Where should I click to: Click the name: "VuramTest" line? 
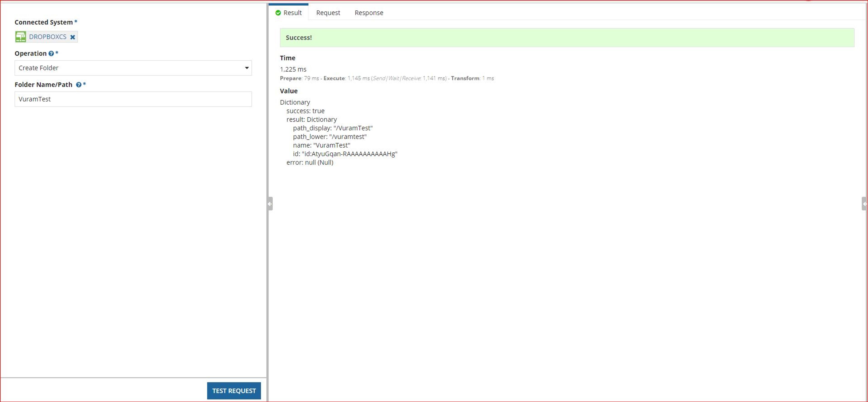coord(322,145)
